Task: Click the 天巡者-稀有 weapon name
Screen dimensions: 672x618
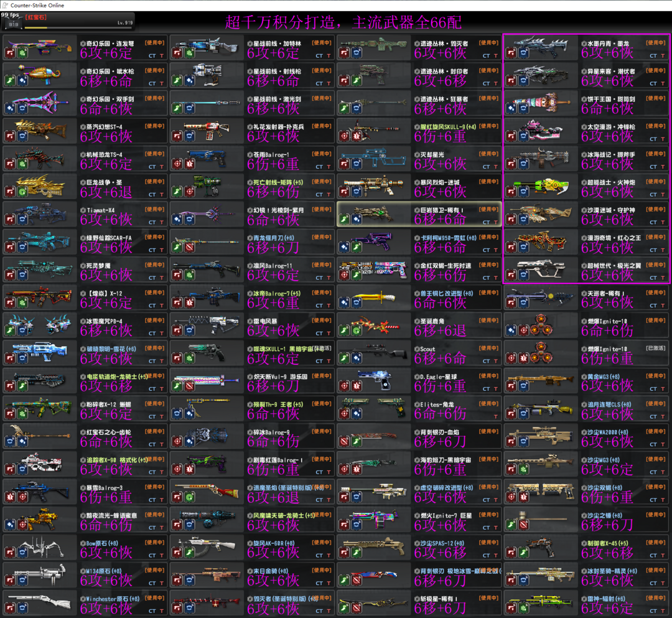Action: click(607, 294)
